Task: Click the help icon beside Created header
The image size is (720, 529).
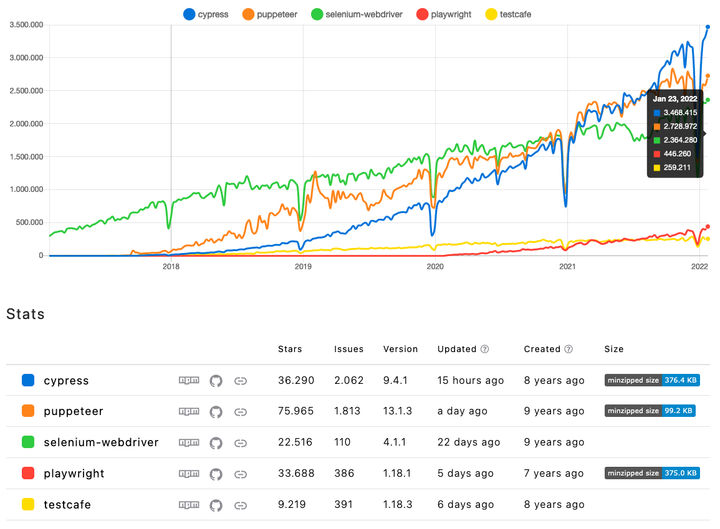Action: coord(569,350)
